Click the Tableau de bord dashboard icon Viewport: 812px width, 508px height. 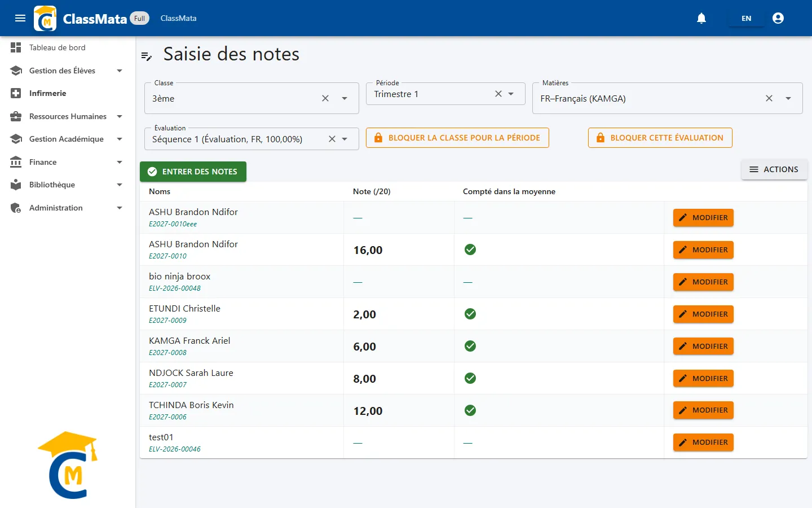[x=16, y=47]
